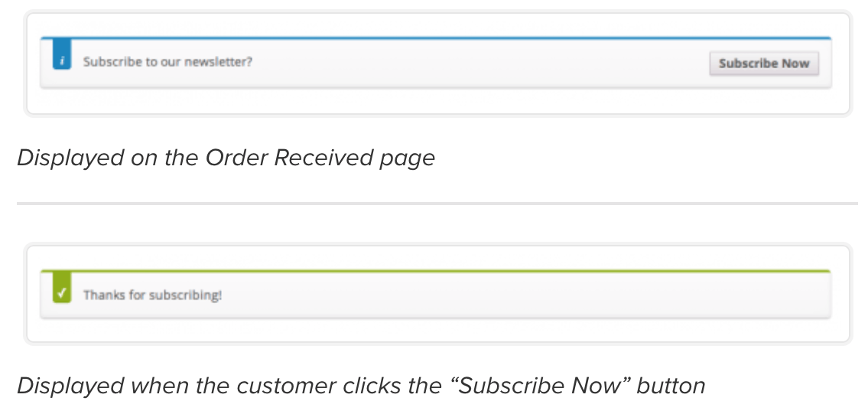Select the "Subscribe to our newsletter?" text
This screenshot has width=868, height=414.
(167, 62)
